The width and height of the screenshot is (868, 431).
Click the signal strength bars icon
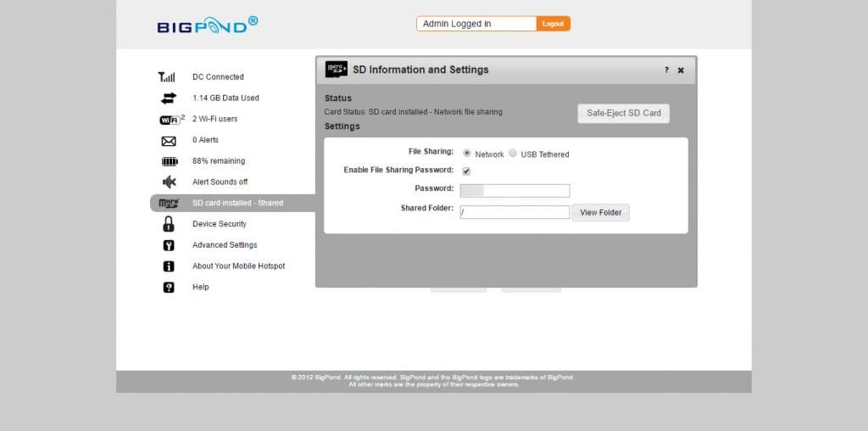click(x=167, y=77)
